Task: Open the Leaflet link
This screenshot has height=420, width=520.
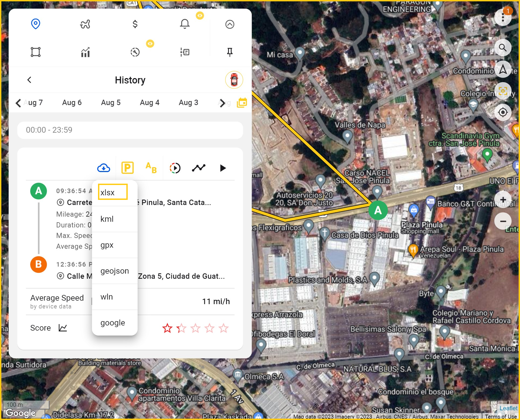Action: [508, 408]
